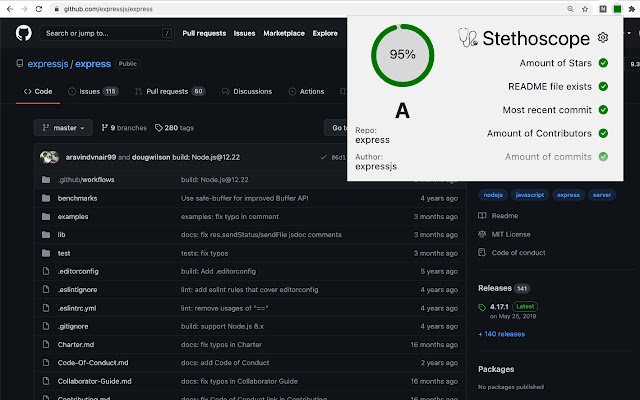The width and height of the screenshot is (640, 400).
Task: Click the green commit status checkmark
Action: click(323, 157)
